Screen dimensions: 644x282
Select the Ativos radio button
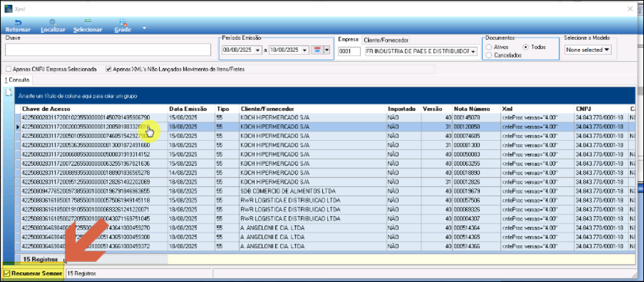489,47
